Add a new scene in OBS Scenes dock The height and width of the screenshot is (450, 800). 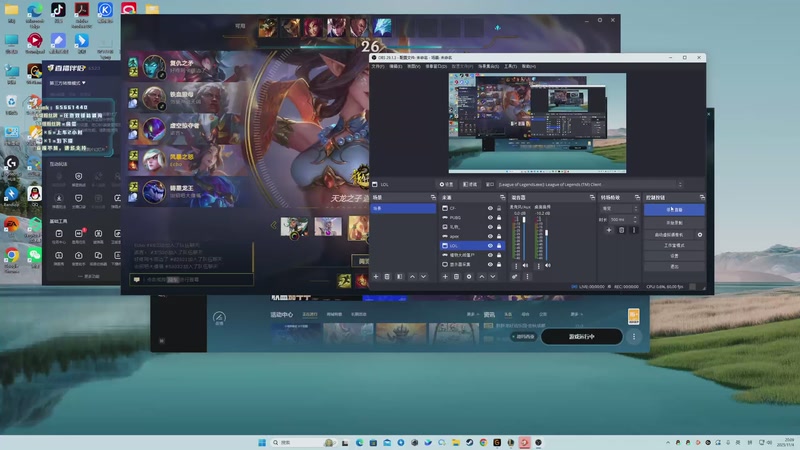pyautogui.click(x=376, y=277)
